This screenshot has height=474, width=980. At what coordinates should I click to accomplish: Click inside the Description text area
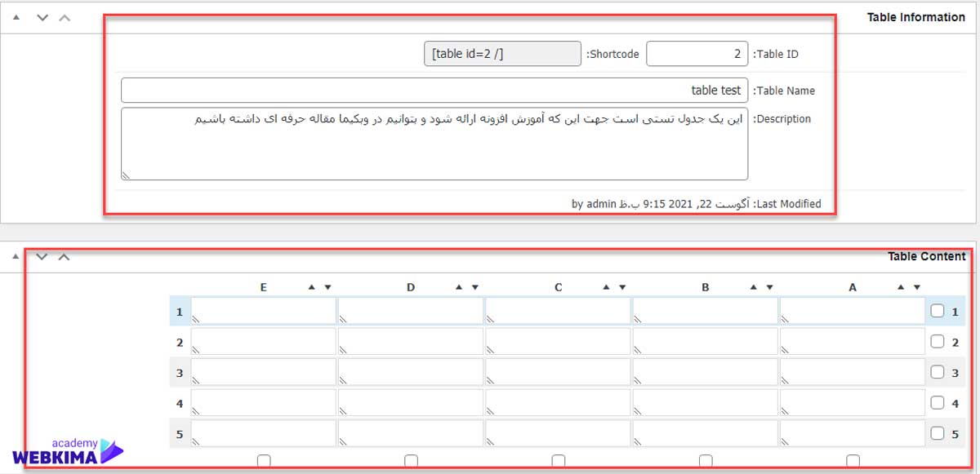click(x=434, y=144)
